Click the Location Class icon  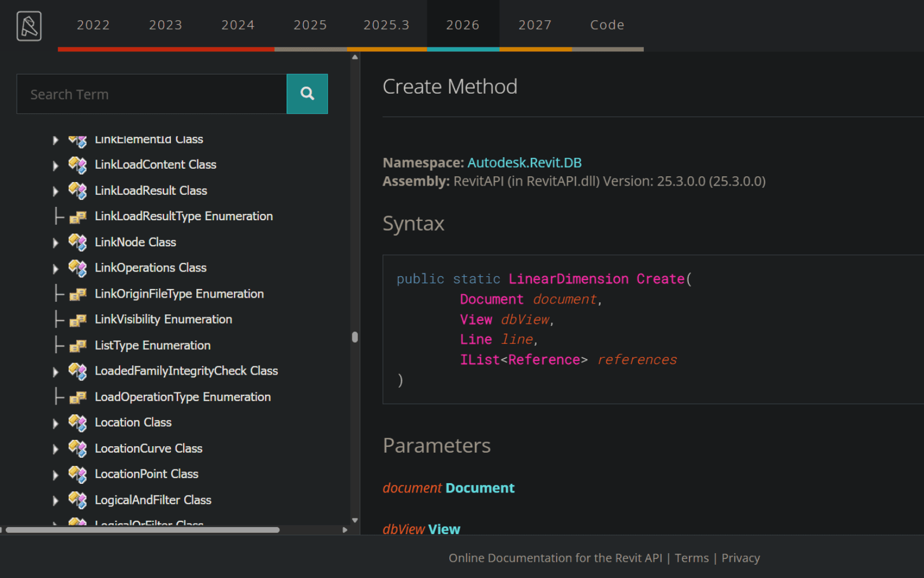point(77,423)
